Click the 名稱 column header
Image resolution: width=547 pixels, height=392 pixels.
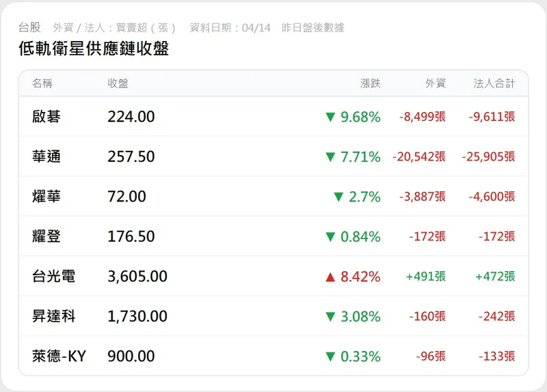point(42,83)
